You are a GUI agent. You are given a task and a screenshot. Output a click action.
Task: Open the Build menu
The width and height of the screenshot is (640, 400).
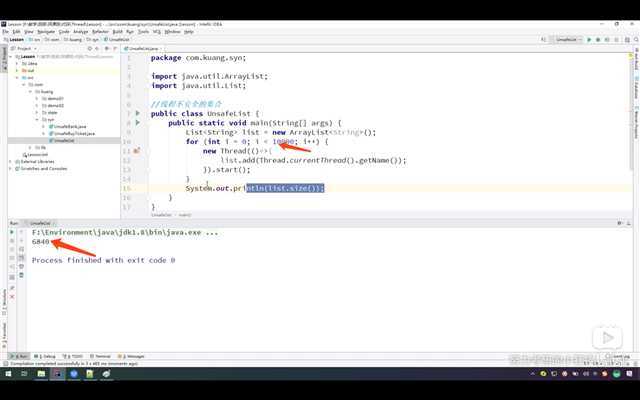click(x=118, y=32)
